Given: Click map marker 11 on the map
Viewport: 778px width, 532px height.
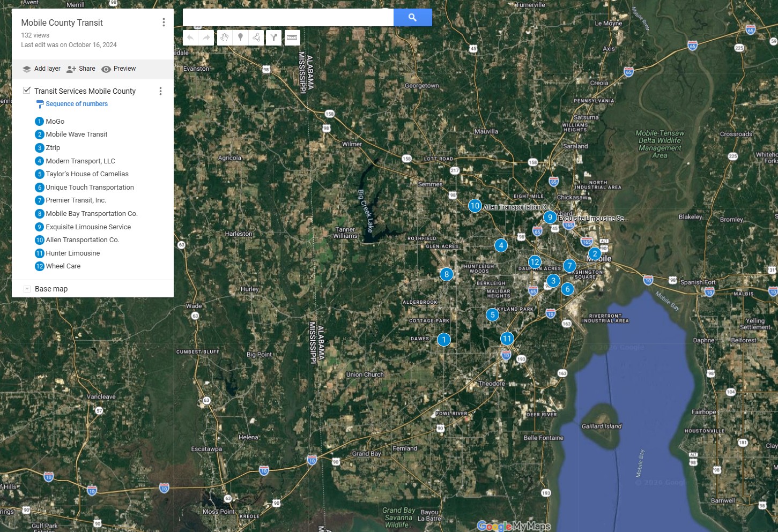Looking at the screenshot, I should 507,339.
